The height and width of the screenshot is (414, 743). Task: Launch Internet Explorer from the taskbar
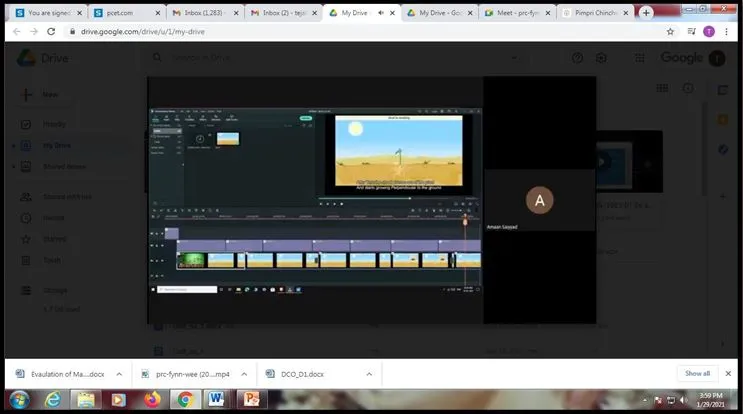(x=53, y=400)
